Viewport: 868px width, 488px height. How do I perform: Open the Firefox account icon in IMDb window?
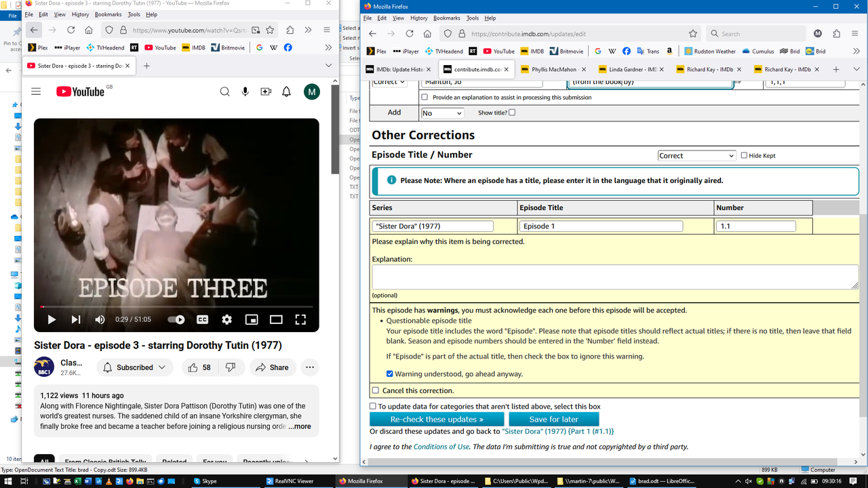818,33
